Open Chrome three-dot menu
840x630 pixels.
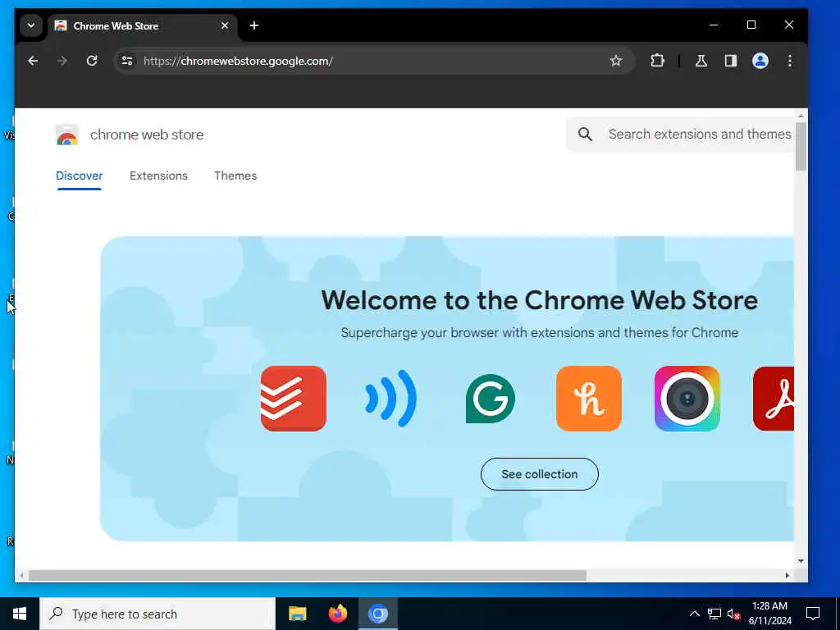(x=790, y=61)
